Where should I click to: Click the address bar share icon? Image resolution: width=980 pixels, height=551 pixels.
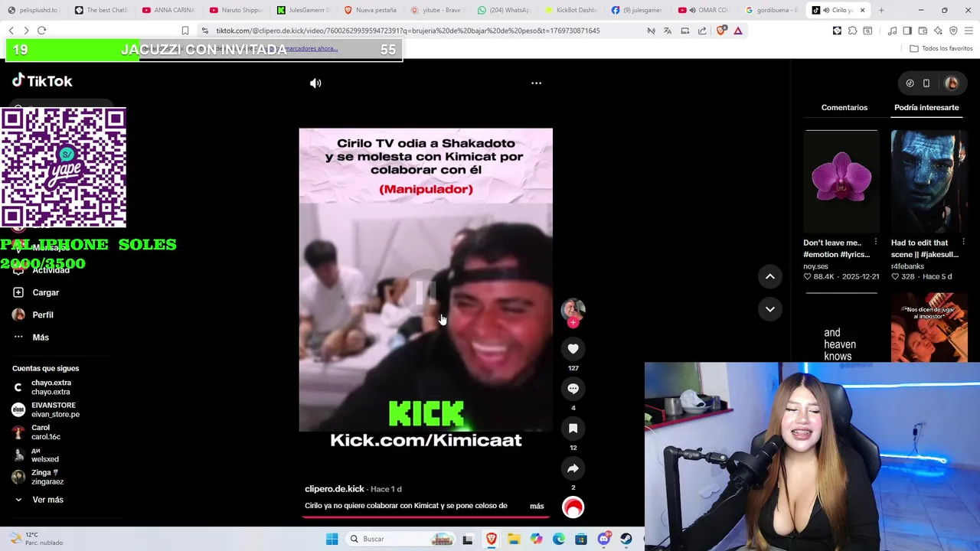[x=702, y=31]
